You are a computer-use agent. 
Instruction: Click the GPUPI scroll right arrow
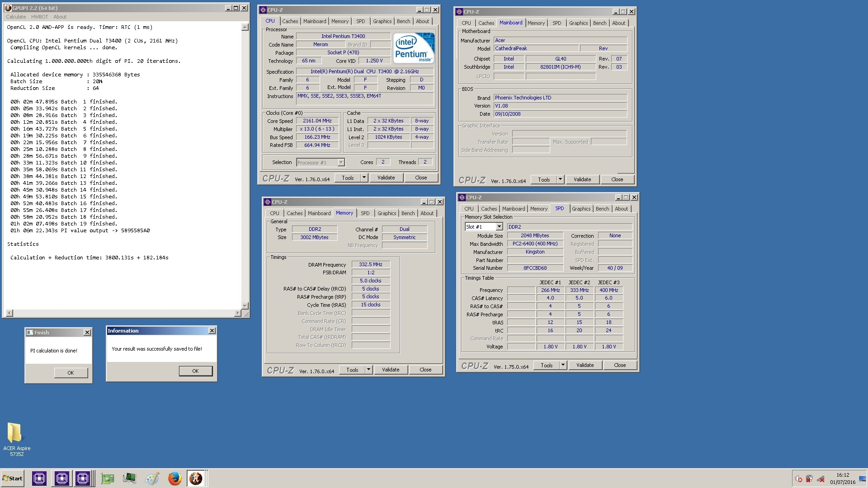pyautogui.click(x=238, y=313)
